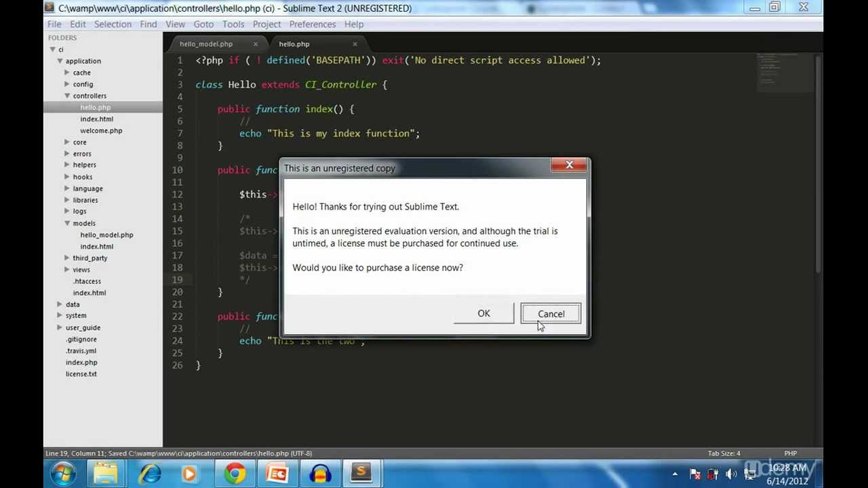Expand the hooks folder
The image size is (868, 488).
coord(67,177)
